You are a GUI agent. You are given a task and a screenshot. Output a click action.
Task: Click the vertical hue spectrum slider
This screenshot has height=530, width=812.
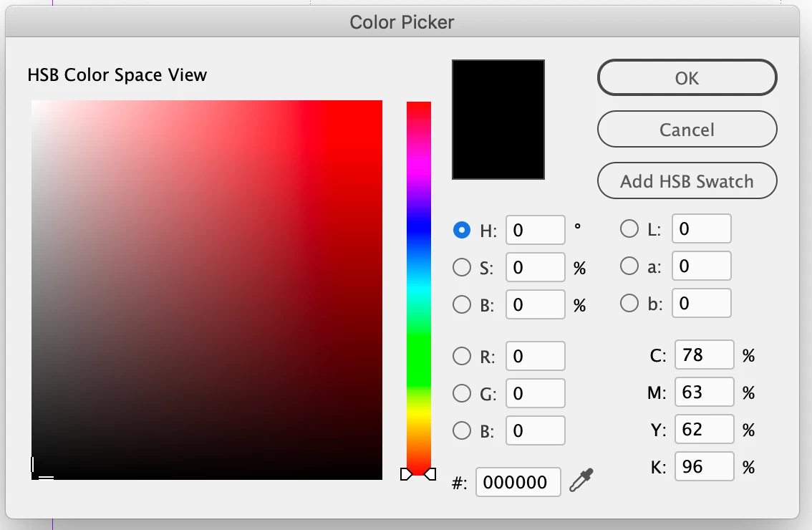click(418, 287)
